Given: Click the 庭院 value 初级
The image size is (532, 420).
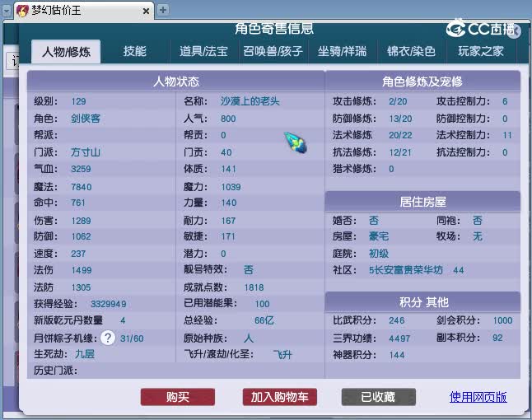Looking at the screenshot, I should pos(379,254).
